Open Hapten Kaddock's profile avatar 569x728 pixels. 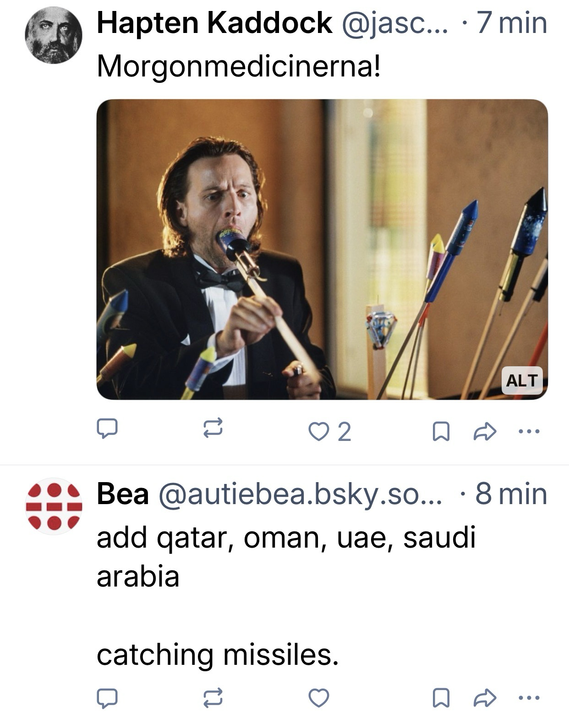tap(54, 35)
